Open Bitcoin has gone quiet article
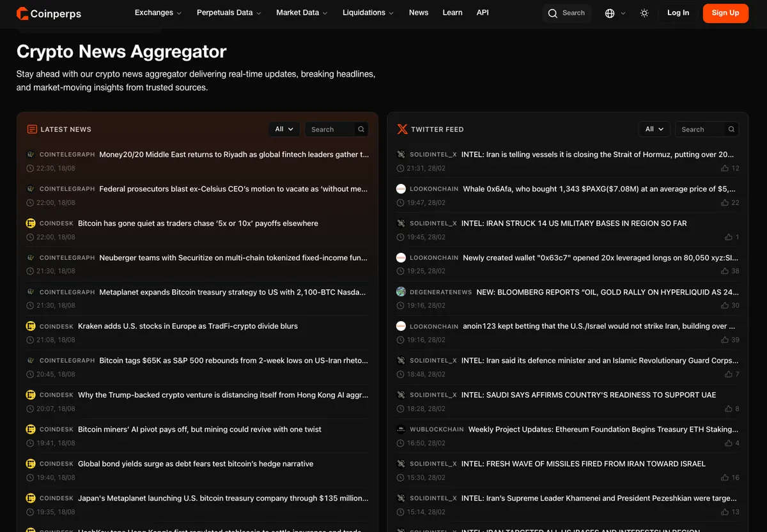 [x=198, y=224]
